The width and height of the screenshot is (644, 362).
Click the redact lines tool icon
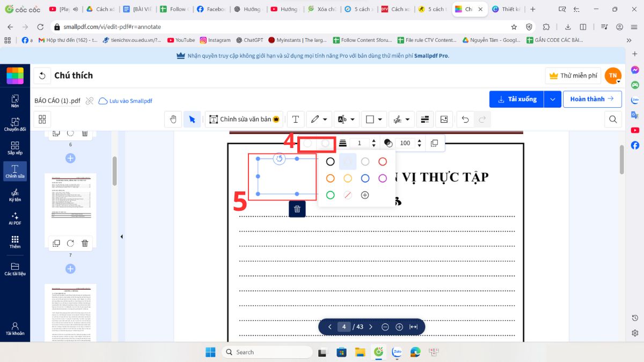(425, 119)
